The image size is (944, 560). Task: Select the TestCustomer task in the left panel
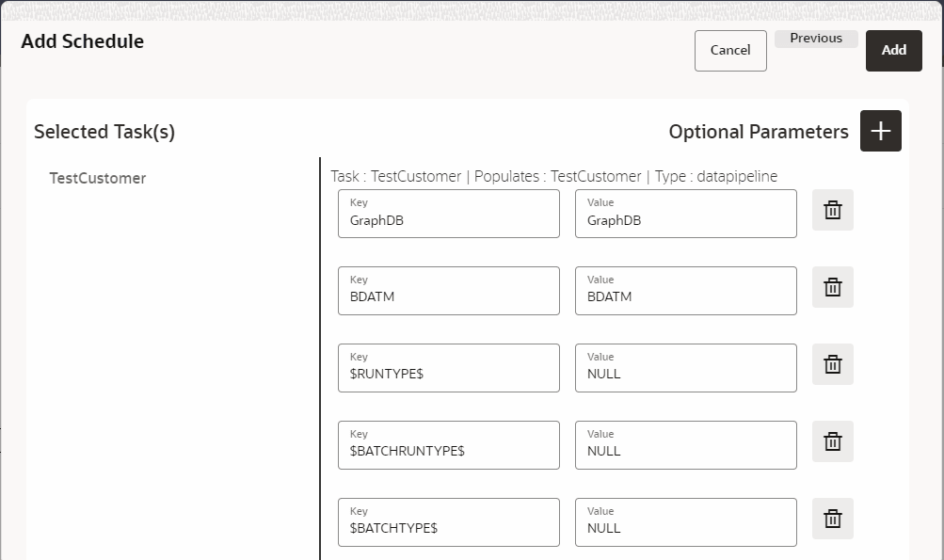(100, 178)
